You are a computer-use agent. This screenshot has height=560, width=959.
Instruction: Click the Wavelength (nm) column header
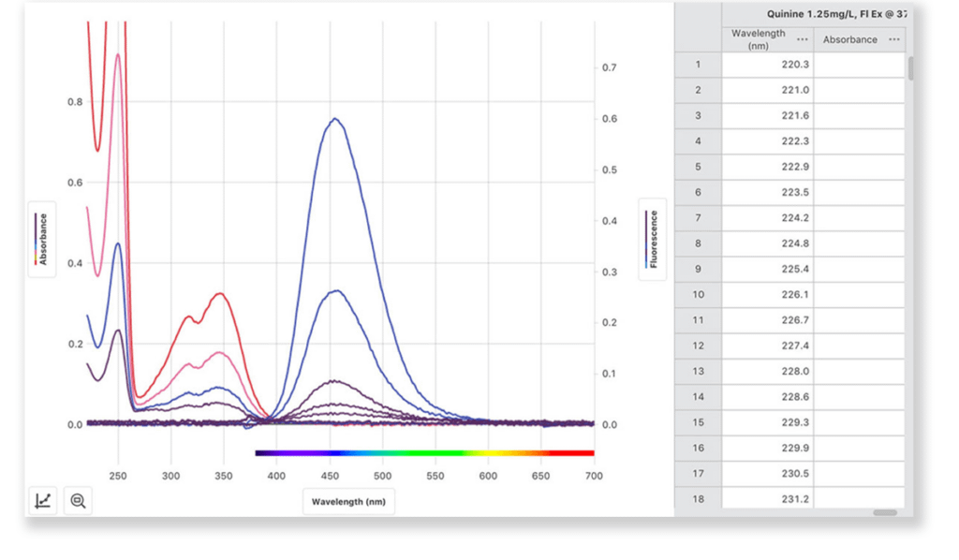point(759,39)
